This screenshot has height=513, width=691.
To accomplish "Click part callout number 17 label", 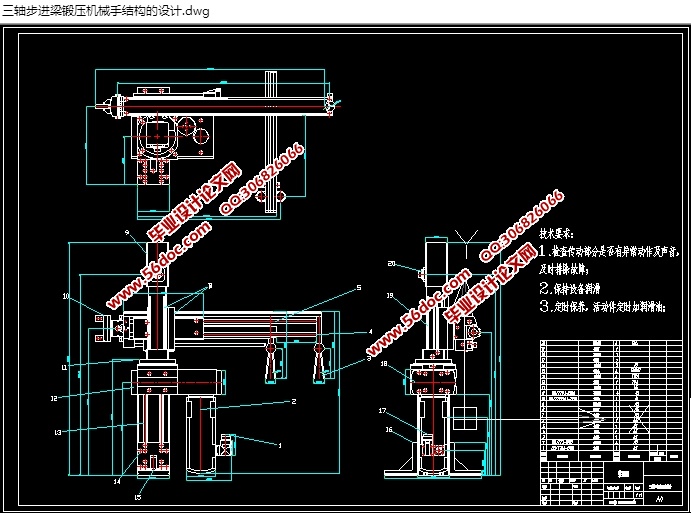I will coord(383,410).
